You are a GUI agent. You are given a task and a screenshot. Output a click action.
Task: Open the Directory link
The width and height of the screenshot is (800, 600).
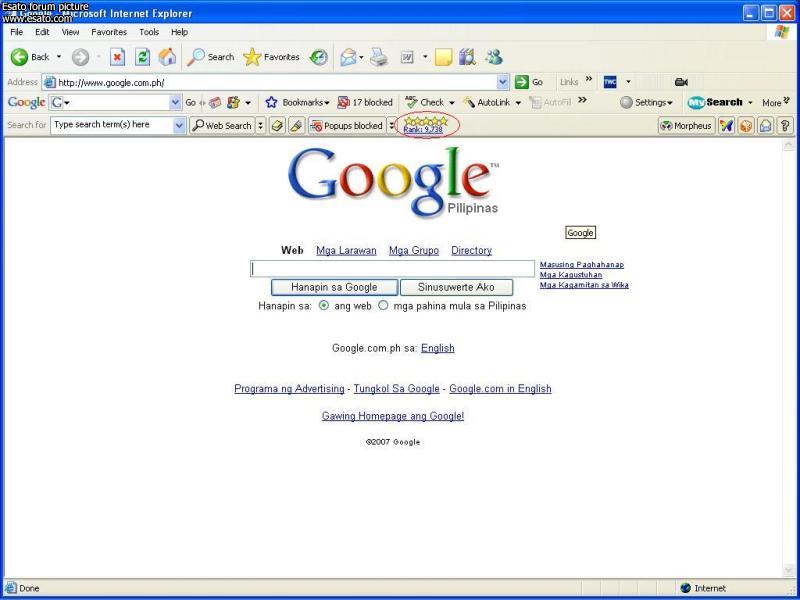[x=471, y=251]
